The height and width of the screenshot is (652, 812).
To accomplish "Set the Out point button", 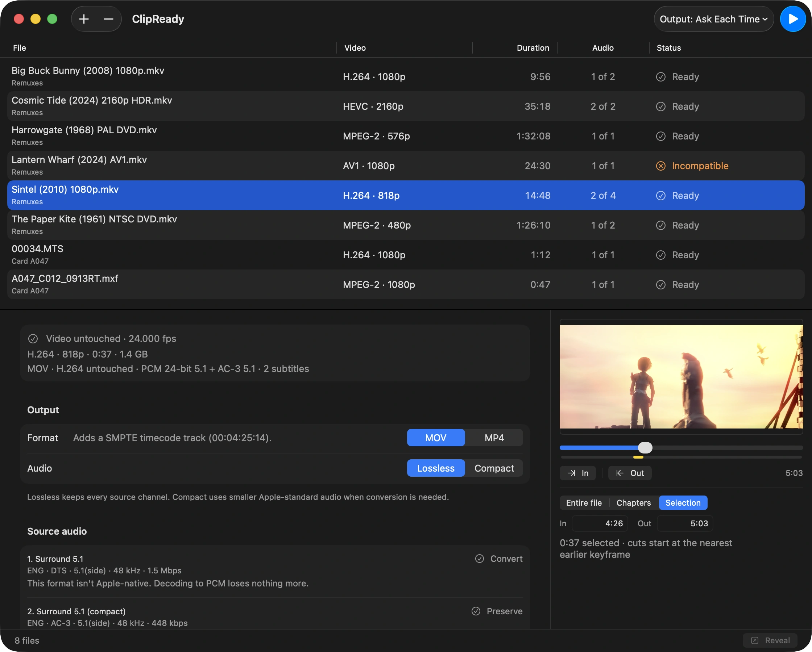I will (x=630, y=473).
